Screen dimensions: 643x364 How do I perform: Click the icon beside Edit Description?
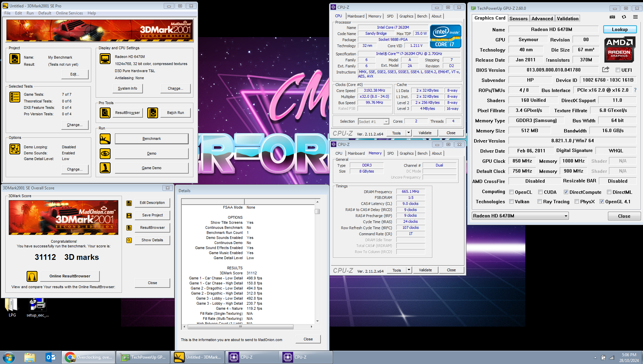pos(129,203)
